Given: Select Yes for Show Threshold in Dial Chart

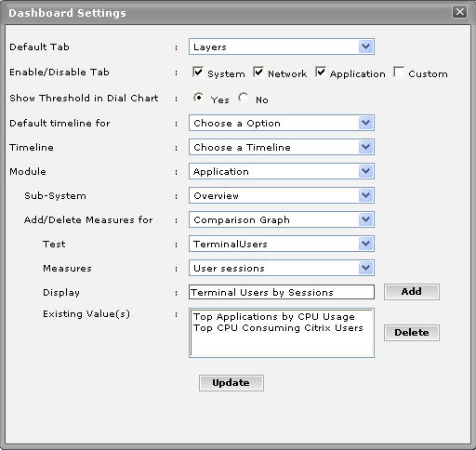Looking at the screenshot, I should 198,98.
